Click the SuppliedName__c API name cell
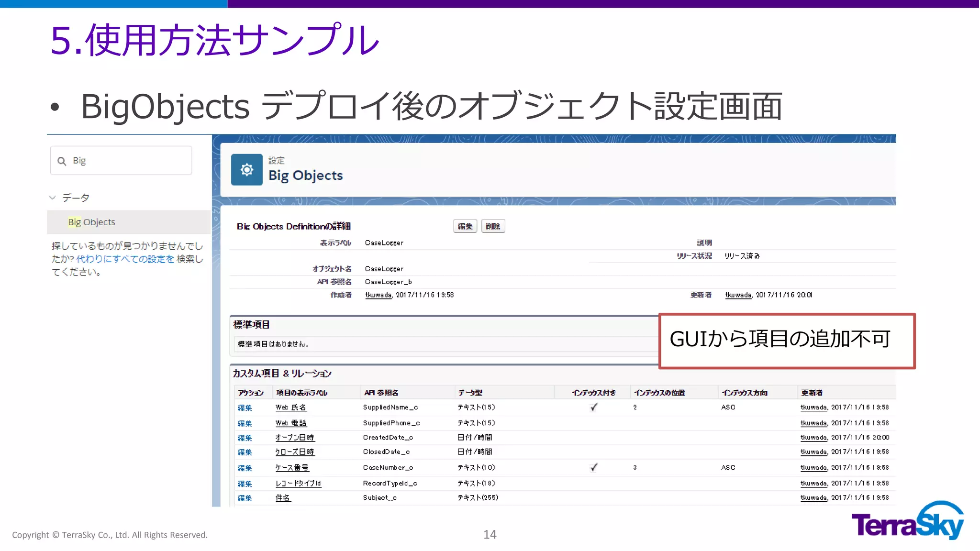The image size is (980, 551). point(390,408)
